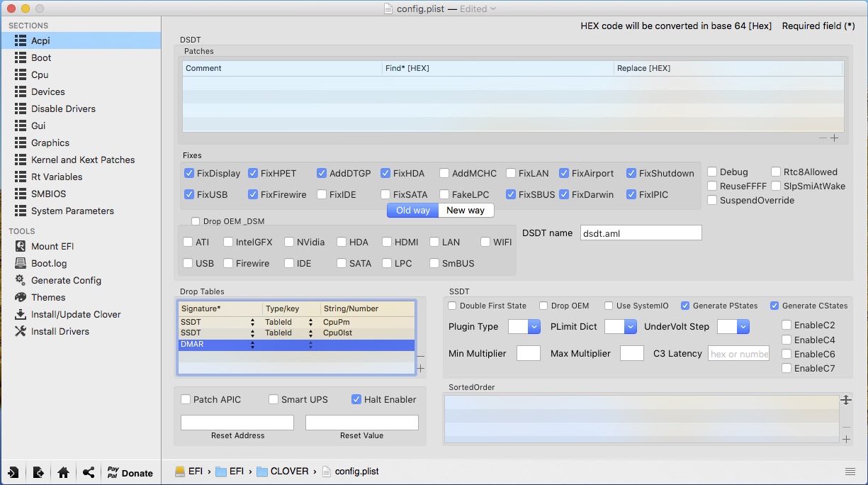Select the Kernel and Kext Patches section
Image resolution: width=868 pixels, height=485 pixels.
(82, 160)
